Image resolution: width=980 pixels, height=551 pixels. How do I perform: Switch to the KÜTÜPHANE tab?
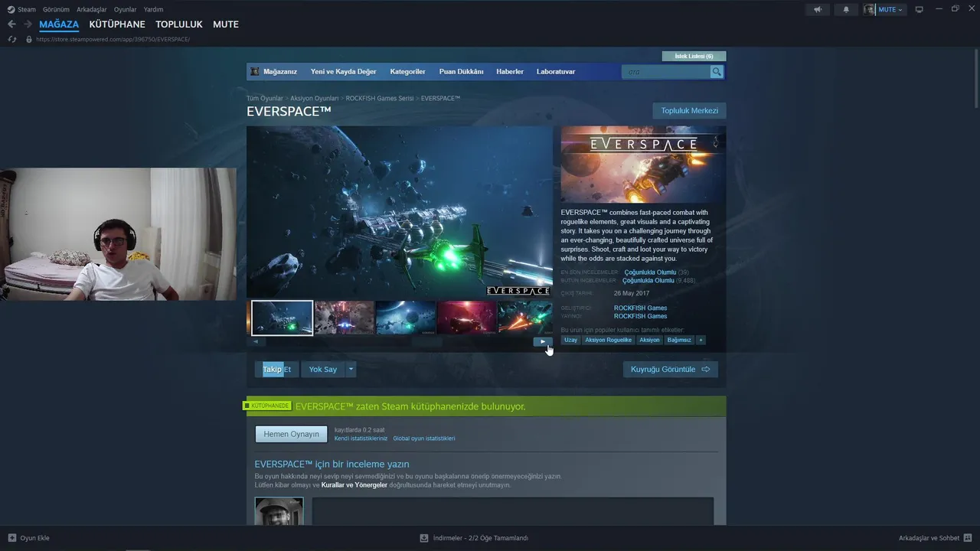117,24
